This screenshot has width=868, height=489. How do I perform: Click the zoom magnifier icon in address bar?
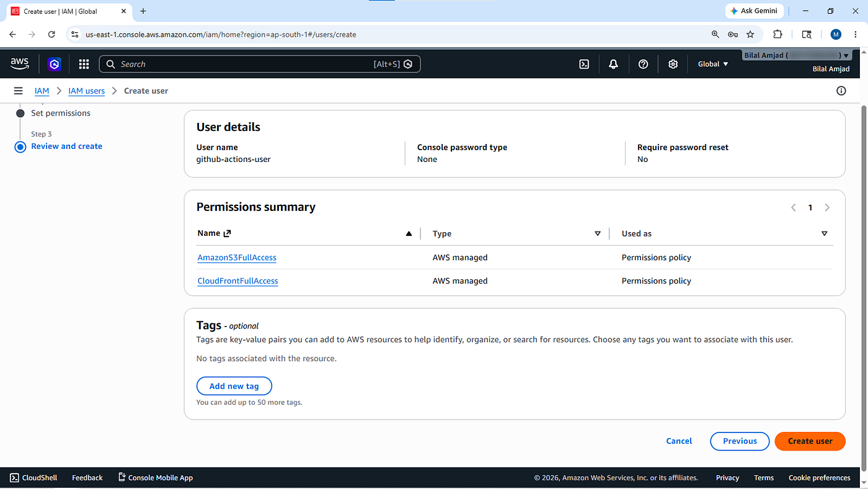coord(715,35)
